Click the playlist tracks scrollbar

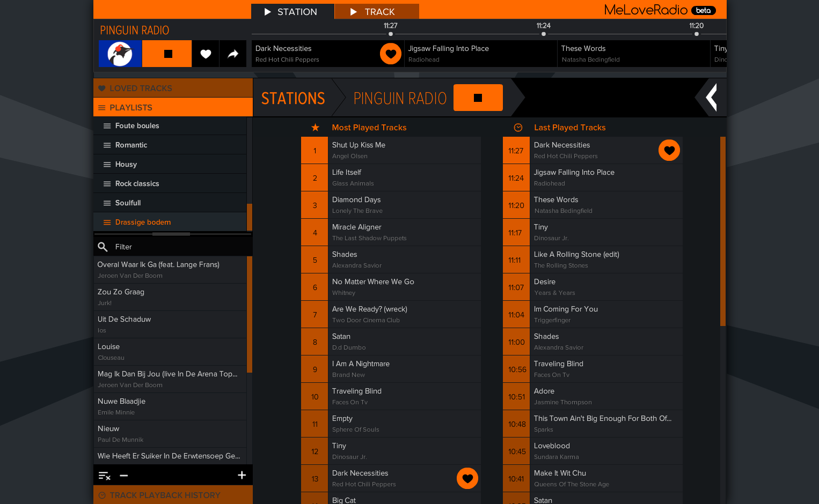click(x=250, y=314)
